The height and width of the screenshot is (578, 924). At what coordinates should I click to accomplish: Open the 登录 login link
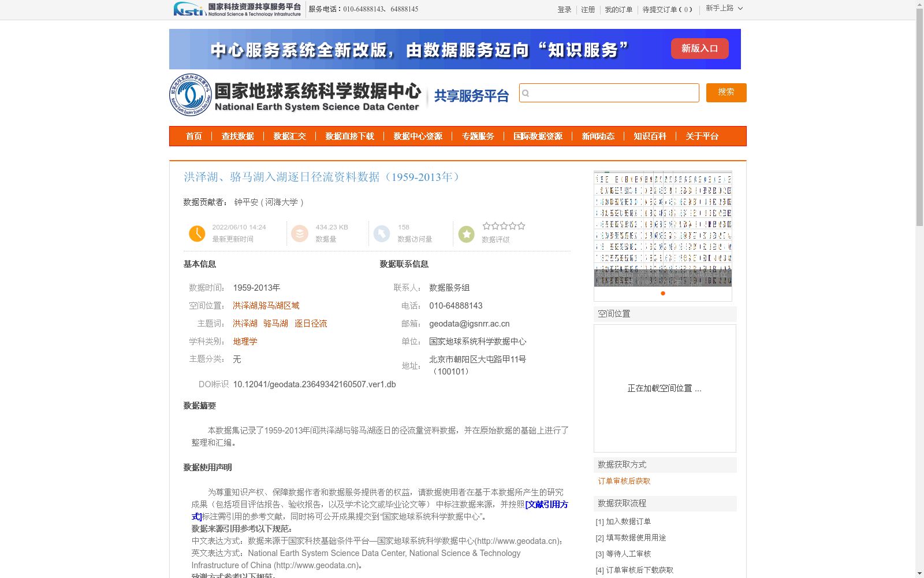coord(564,10)
